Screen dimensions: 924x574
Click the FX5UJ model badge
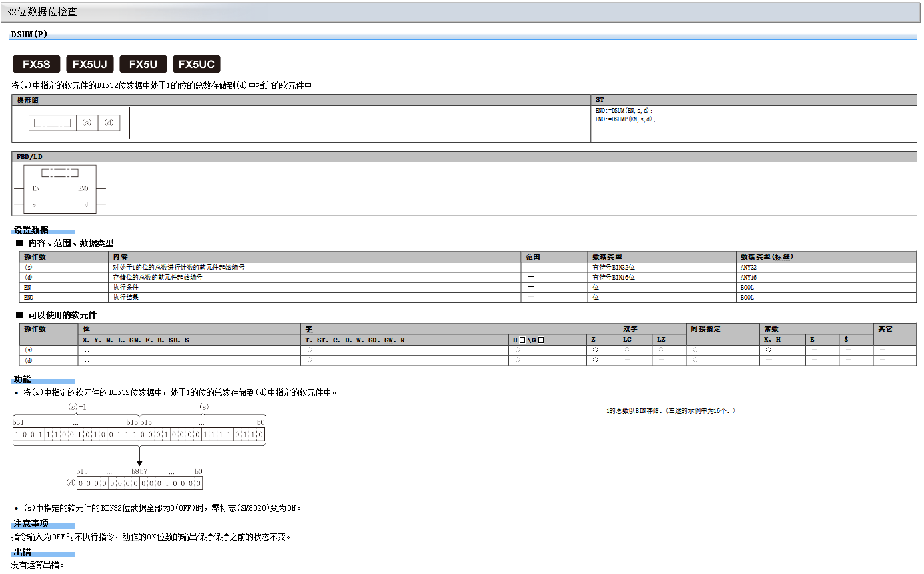tap(89, 64)
